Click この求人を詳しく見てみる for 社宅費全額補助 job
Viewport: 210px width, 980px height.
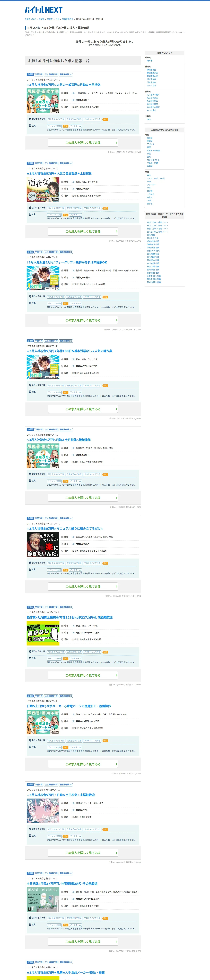point(83,675)
